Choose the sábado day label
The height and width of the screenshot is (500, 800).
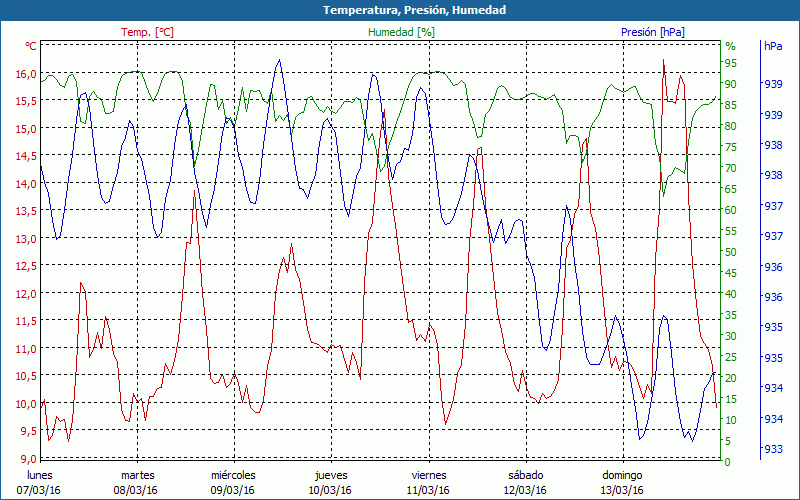pyautogui.click(x=525, y=475)
